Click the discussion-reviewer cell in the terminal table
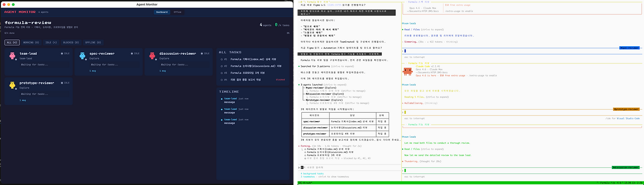 pyautogui.click(x=315, y=128)
